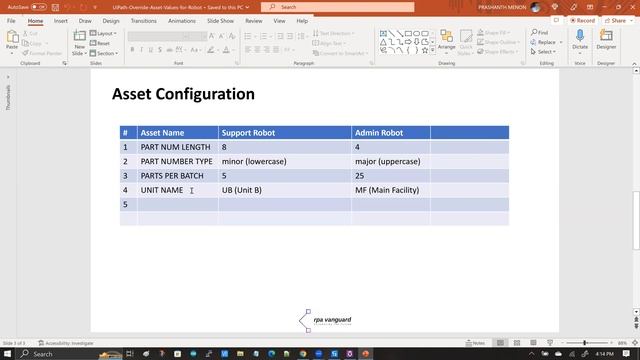Toggle center text alignment

[257, 50]
